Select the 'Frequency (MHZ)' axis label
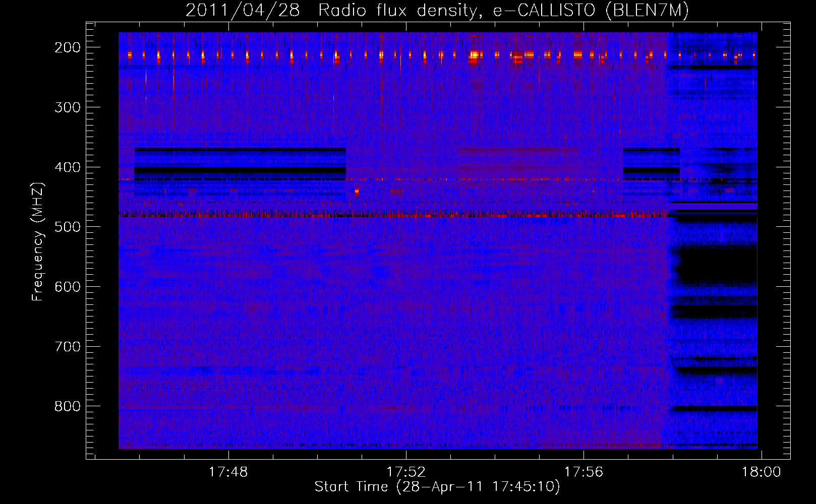Viewport: 816px width, 504px height. pyautogui.click(x=38, y=241)
